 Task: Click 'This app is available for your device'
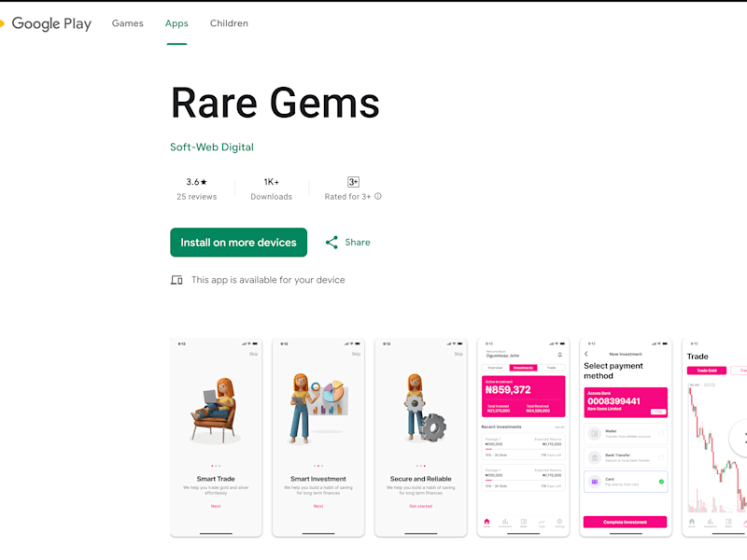point(268,280)
